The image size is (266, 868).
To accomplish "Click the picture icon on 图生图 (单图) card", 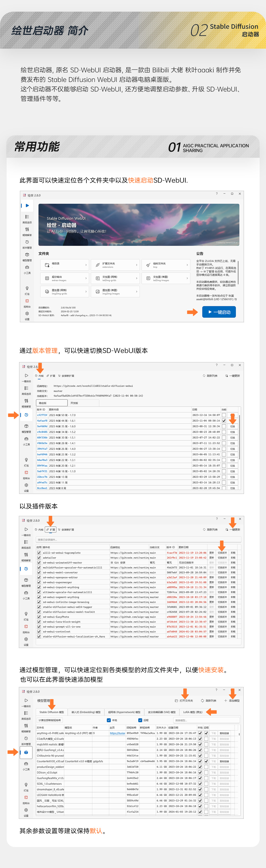I will 98,291.
